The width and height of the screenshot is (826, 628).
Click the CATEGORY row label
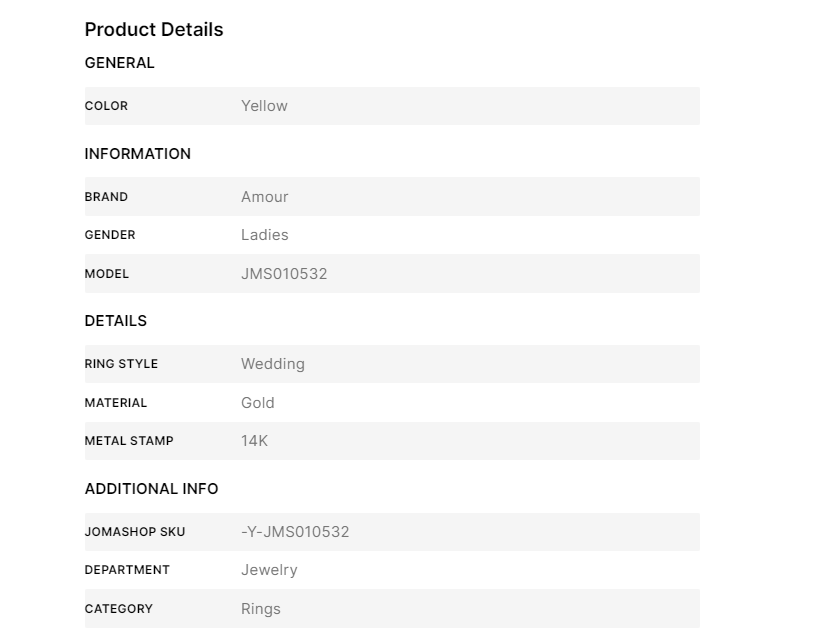pyautogui.click(x=119, y=609)
